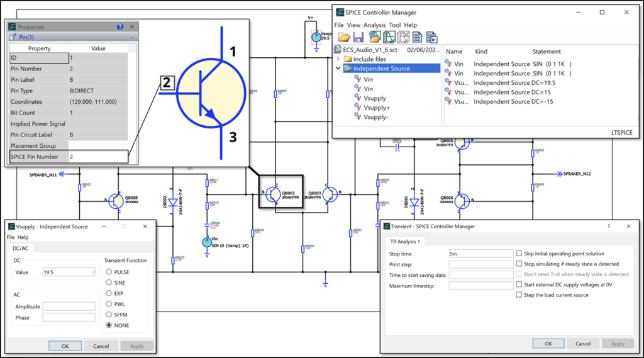Viewport: 644px width, 358px height.
Task: Select the PULSE transient function option
Action: tap(109, 272)
